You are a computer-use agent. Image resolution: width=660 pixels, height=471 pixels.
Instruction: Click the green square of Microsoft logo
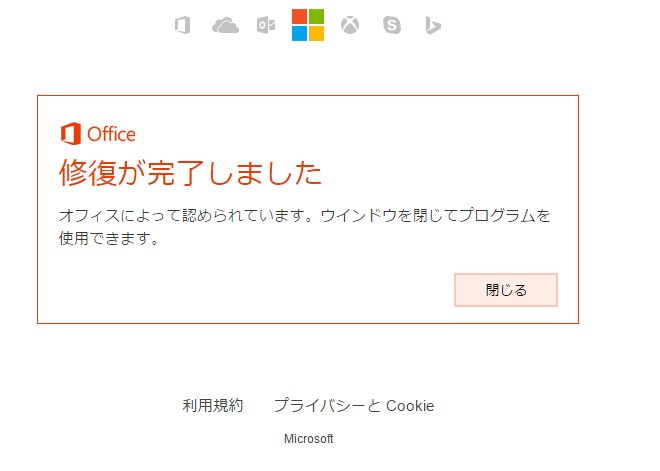316,17
